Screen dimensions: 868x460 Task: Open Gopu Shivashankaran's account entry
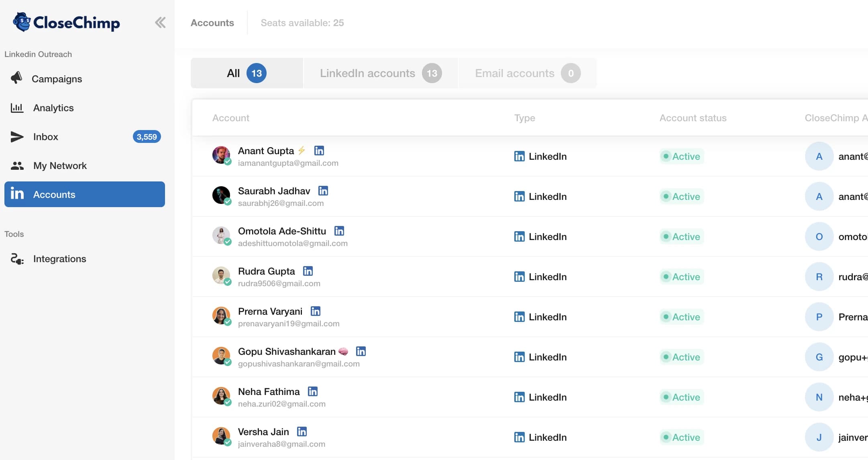point(287,351)
